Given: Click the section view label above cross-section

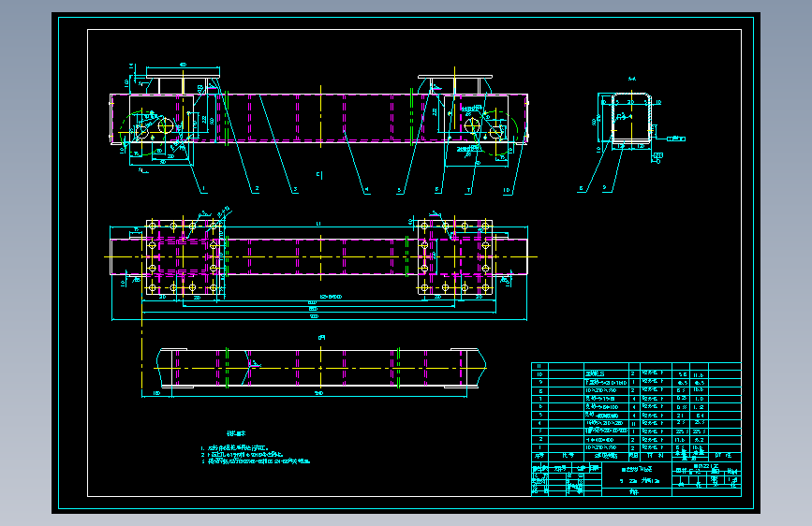Looking at the screenshot, I should [x=632, y=79].
